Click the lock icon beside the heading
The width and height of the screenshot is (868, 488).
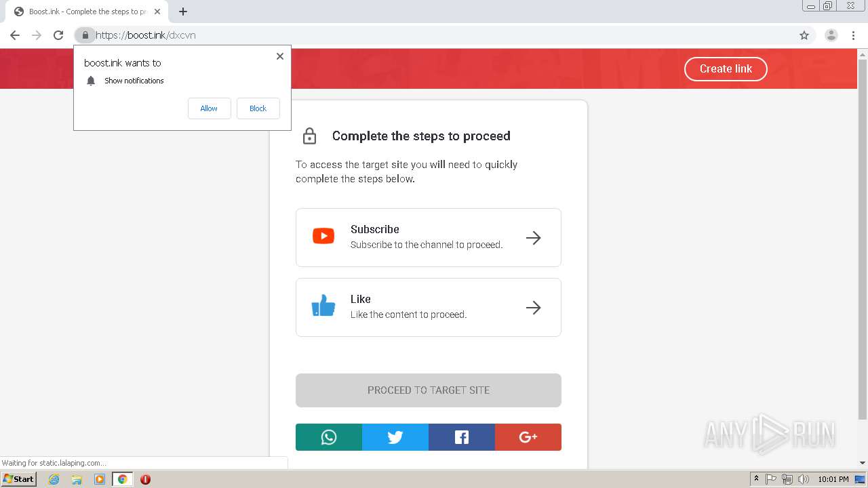tap(309, 136)
